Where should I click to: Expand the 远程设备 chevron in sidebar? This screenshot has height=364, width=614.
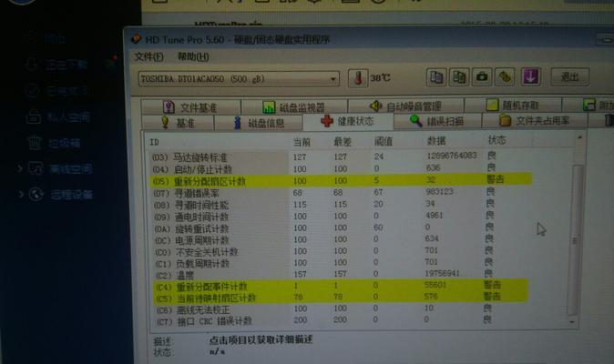pos(21,194)
